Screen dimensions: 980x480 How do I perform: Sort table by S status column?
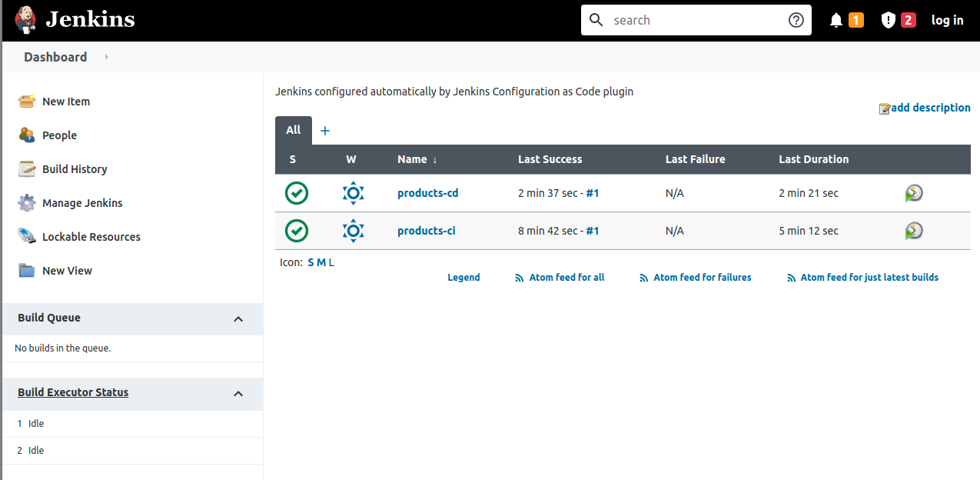293,159
